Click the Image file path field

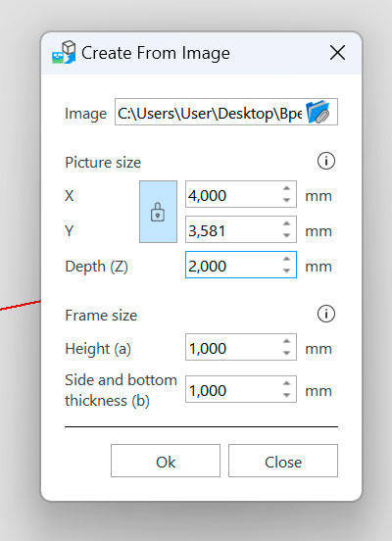[210, 112]
